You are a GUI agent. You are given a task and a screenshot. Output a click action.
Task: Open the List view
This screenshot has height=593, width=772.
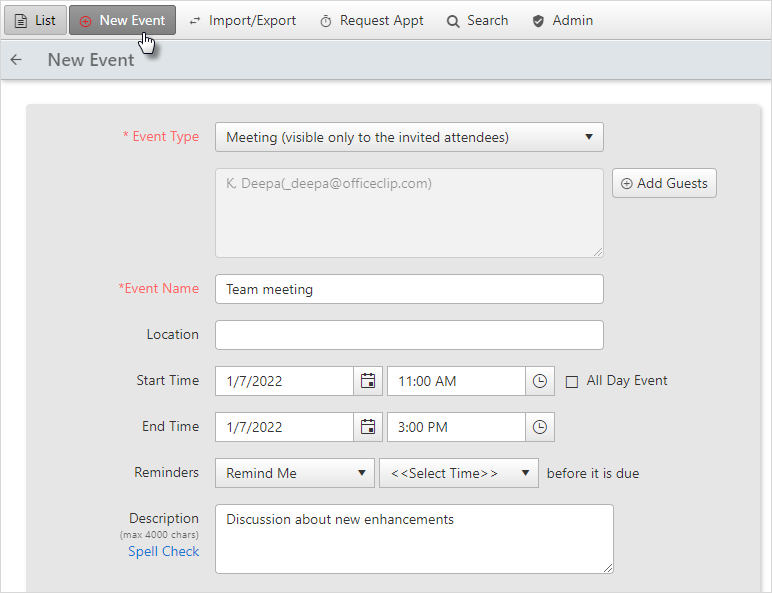coord(35,20)
